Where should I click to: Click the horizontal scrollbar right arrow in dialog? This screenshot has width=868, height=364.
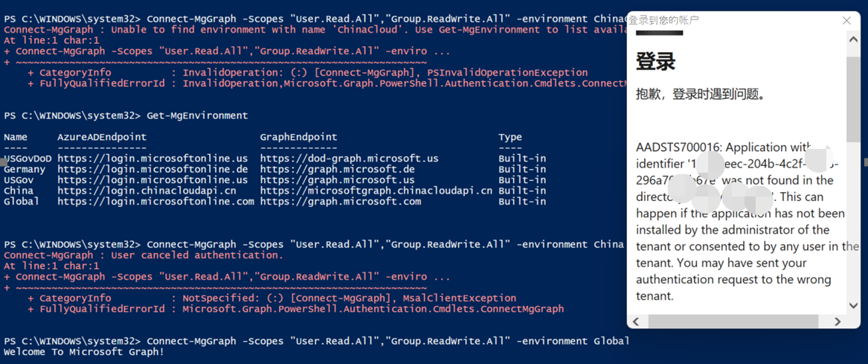(838, 322)
